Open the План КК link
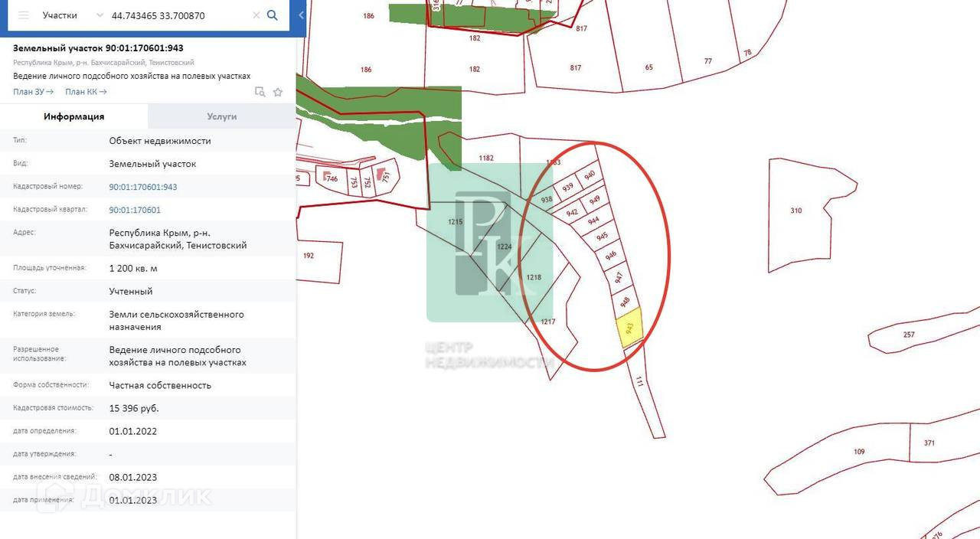 pyautogui.click(x=86, y=92)
